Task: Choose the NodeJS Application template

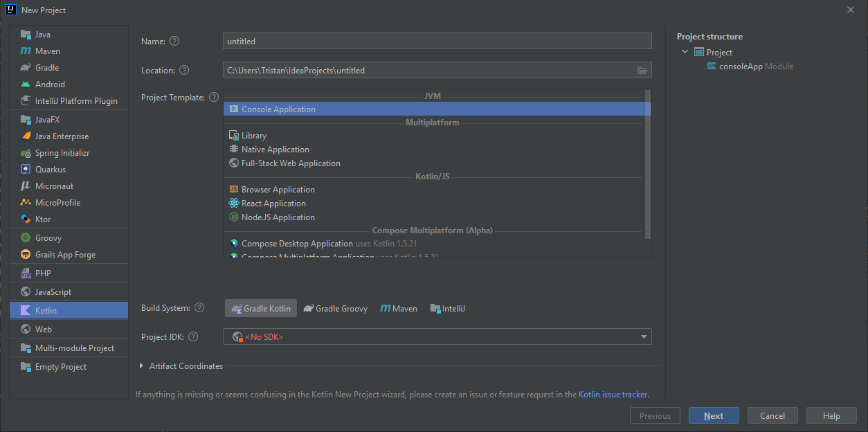Action: point(278,217)
